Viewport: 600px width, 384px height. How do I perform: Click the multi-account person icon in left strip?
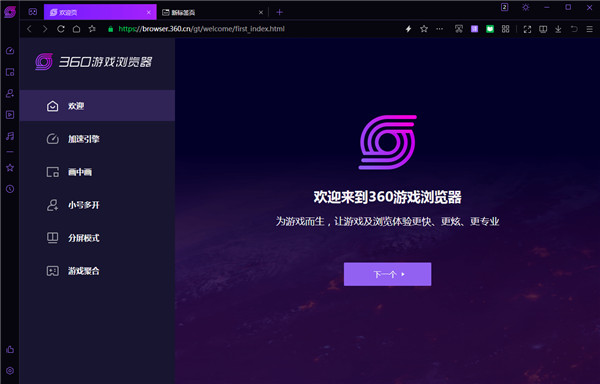pos(10,93)
